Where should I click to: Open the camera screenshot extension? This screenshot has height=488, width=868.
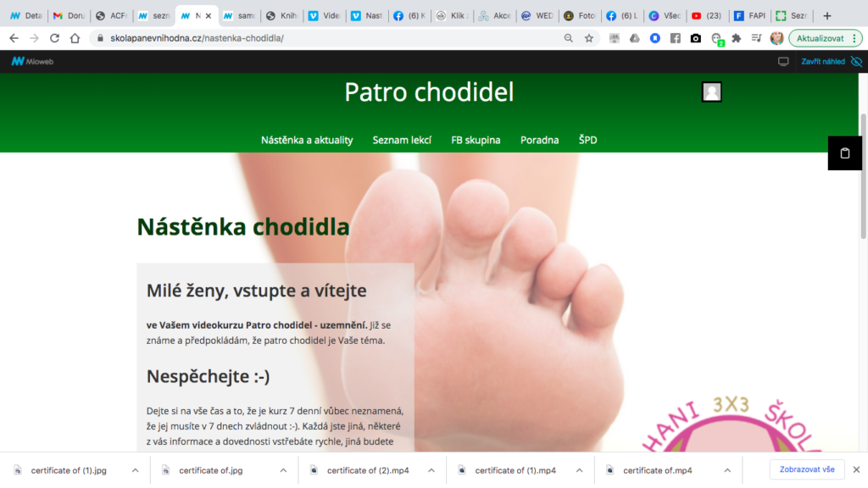point(696,38)
